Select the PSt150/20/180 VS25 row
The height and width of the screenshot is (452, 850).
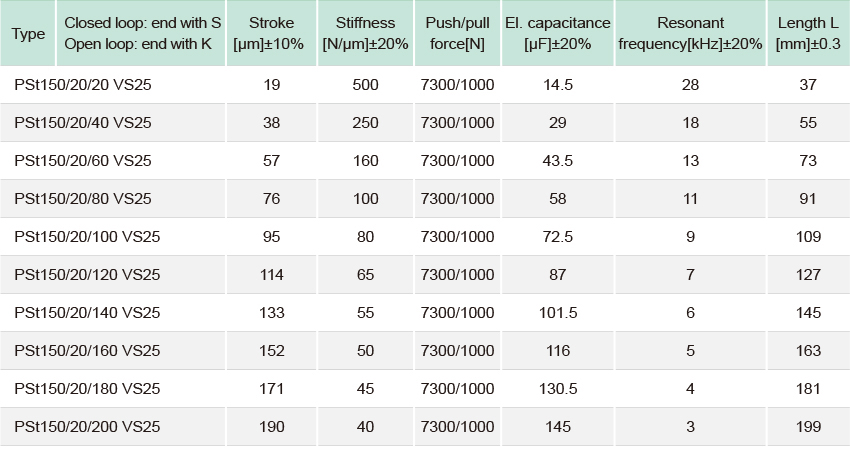tap(425, 389)
